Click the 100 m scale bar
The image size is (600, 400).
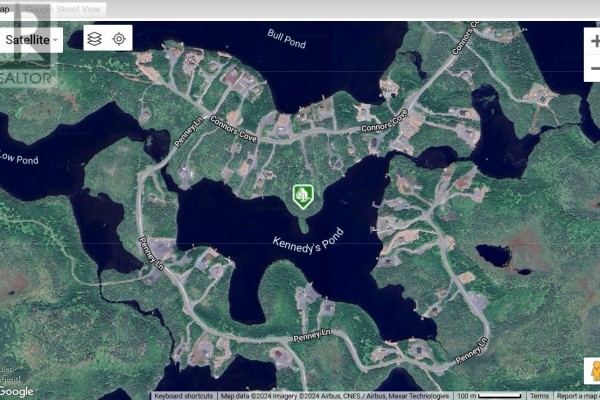[489, 396]
